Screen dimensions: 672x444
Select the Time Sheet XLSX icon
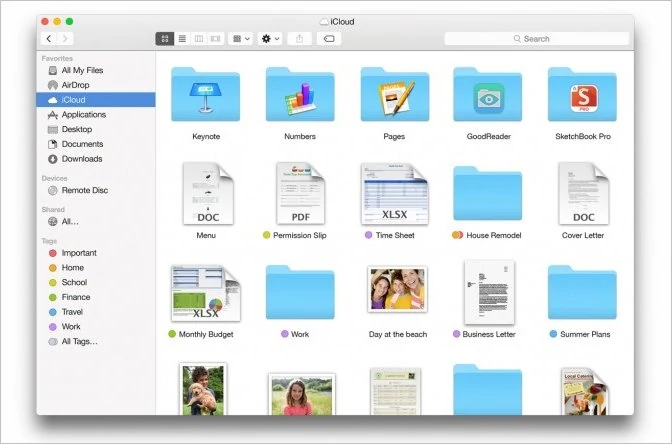click(395, 194)
